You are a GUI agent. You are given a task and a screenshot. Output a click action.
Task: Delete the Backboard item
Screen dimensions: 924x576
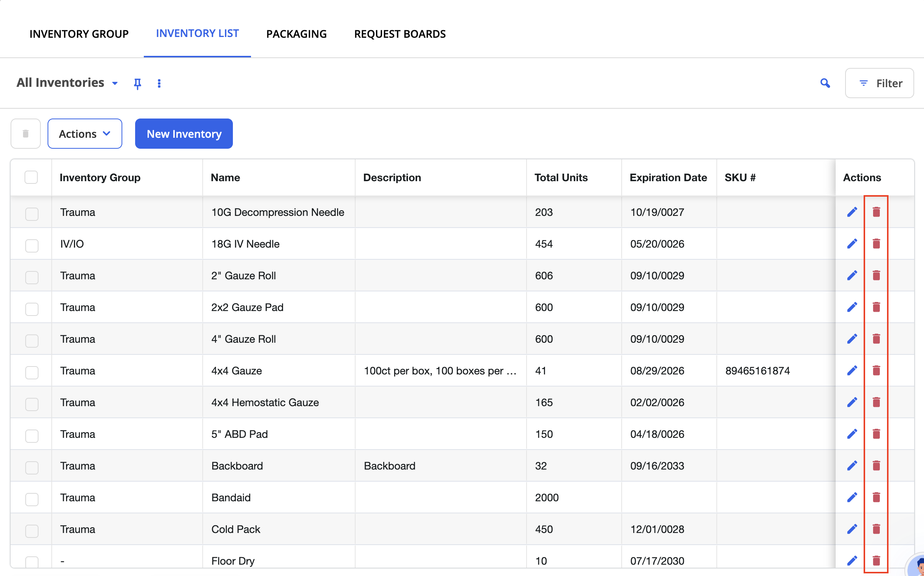(x=876, y=465)
